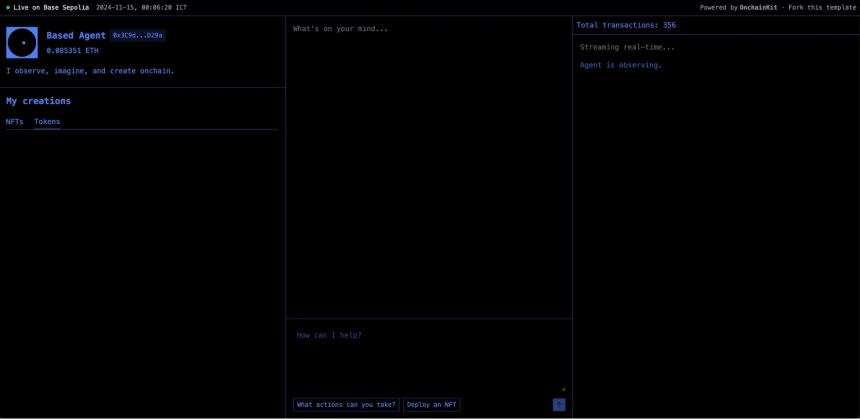The width and height of the screenshot is (860, 419).
Task: Click the "What's on your mind..." text
Action: (340, 29)
